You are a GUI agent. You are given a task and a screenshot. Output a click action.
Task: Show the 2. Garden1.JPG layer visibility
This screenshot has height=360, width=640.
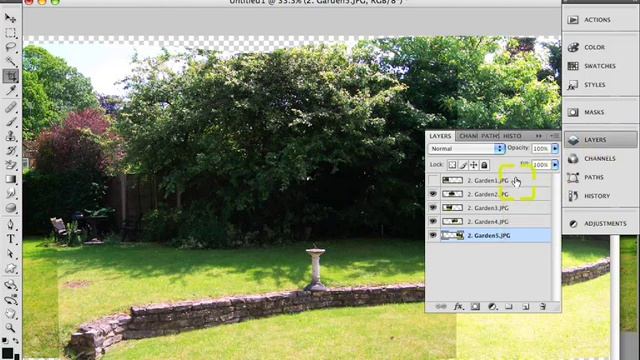click(x=433, y=180)
